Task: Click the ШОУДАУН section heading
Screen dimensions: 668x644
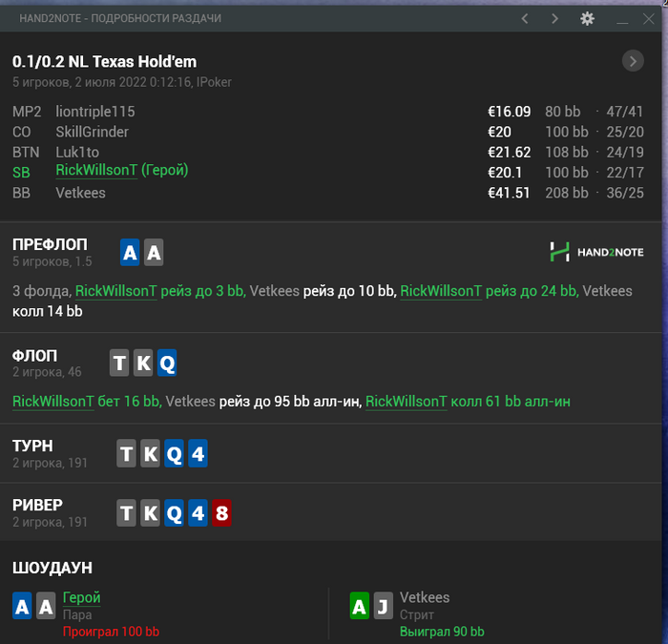Action: pos(52,568)
